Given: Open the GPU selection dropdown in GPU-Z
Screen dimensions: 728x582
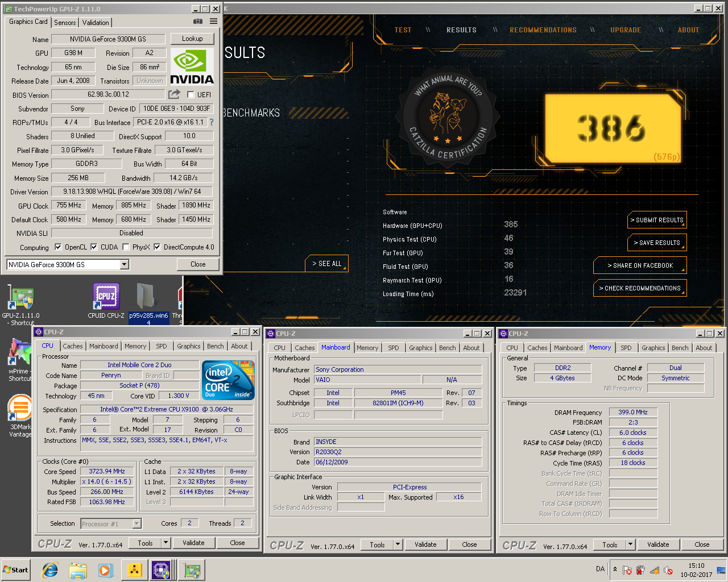Looking at the screenshot, I should (x=124, y=264).
